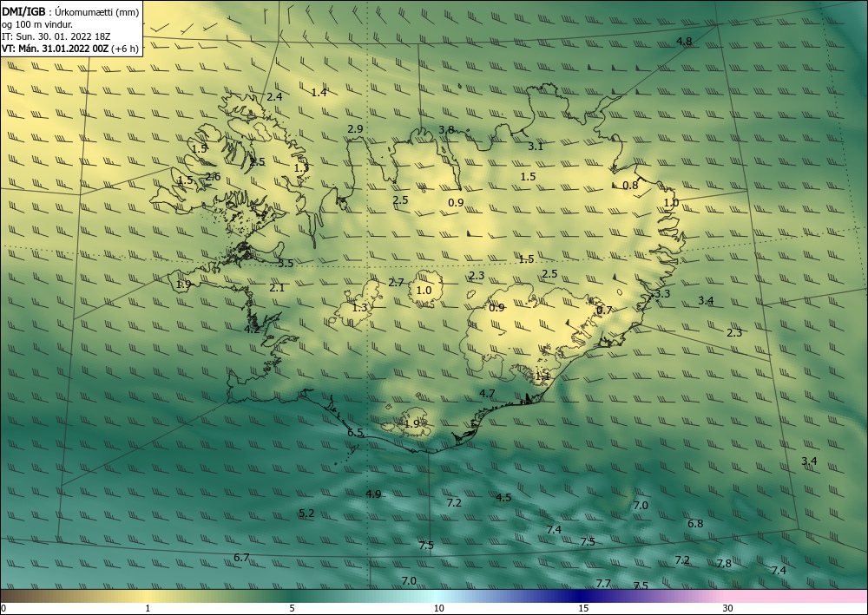Click the valid time "VT: Mán. 31.01.2022 00Z"
The image size is (868, 615).
point(56,49)
